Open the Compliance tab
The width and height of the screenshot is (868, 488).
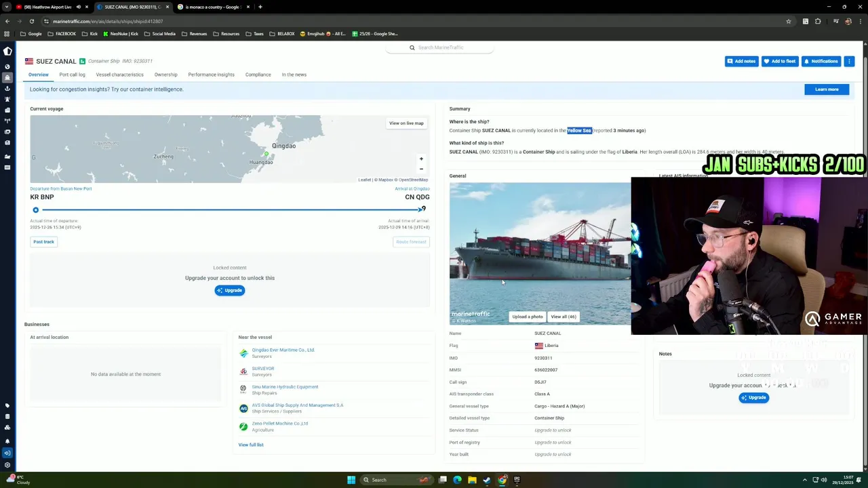[x=258, y=75]
